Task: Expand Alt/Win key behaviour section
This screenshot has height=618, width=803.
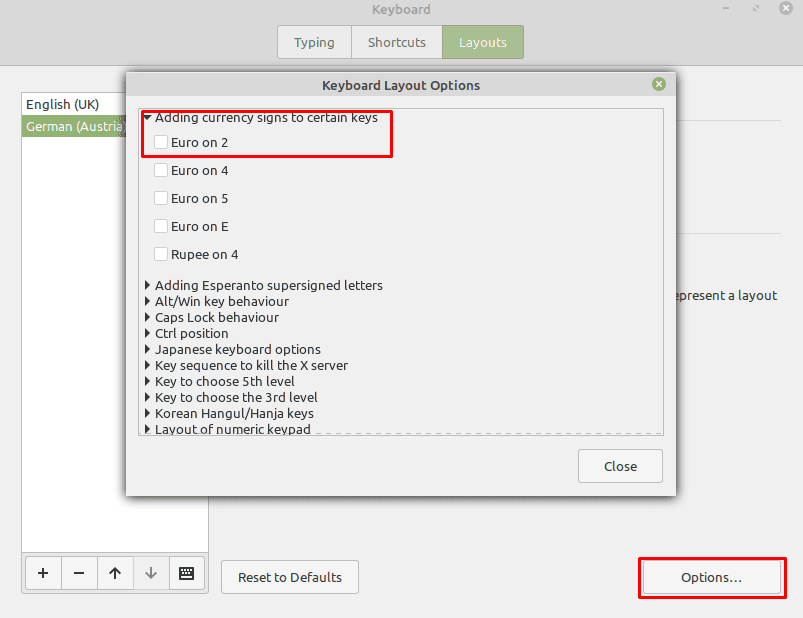Action: tap(147, 301)
